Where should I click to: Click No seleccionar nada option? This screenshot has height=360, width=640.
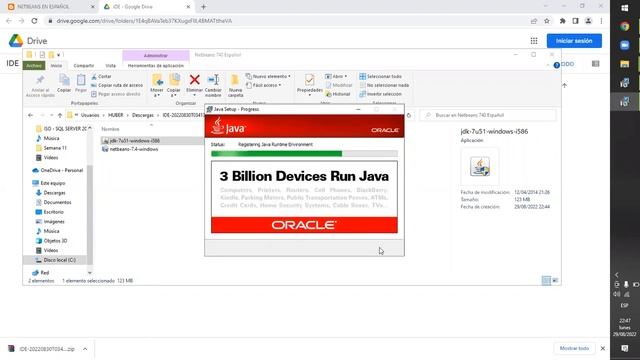click(384, 85)
